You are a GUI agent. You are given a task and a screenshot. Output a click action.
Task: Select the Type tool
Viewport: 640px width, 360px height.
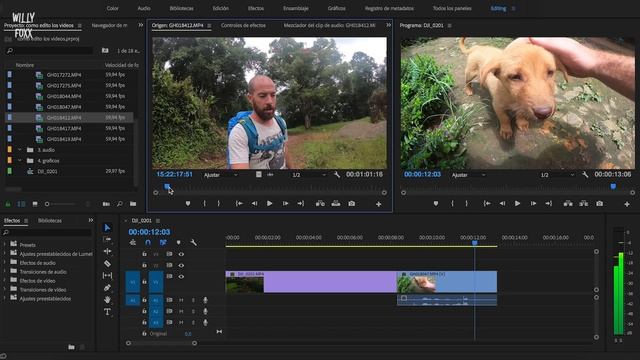click(x=107, y=312)
